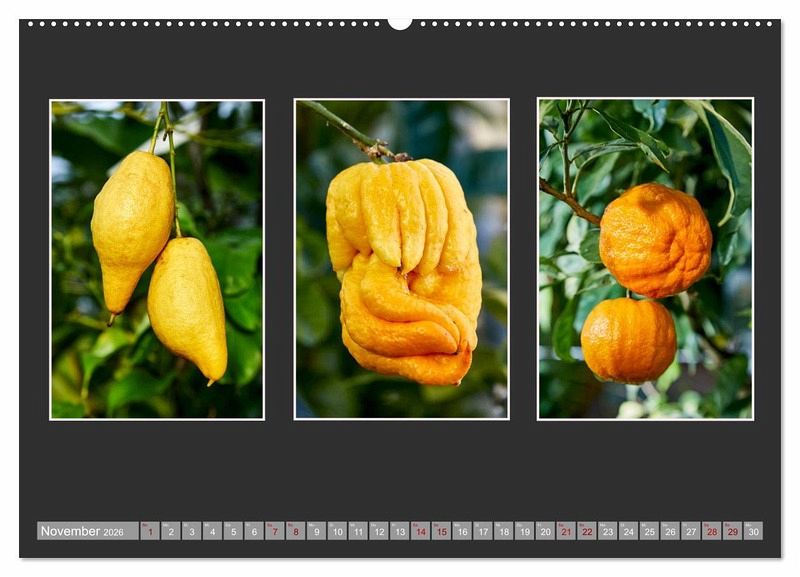
Task: Select day 25 in the date row
Action: point(649,531)
